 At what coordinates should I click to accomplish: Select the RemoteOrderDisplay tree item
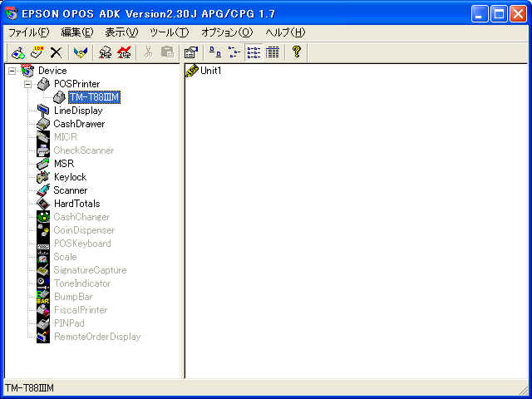coord(97,337)
